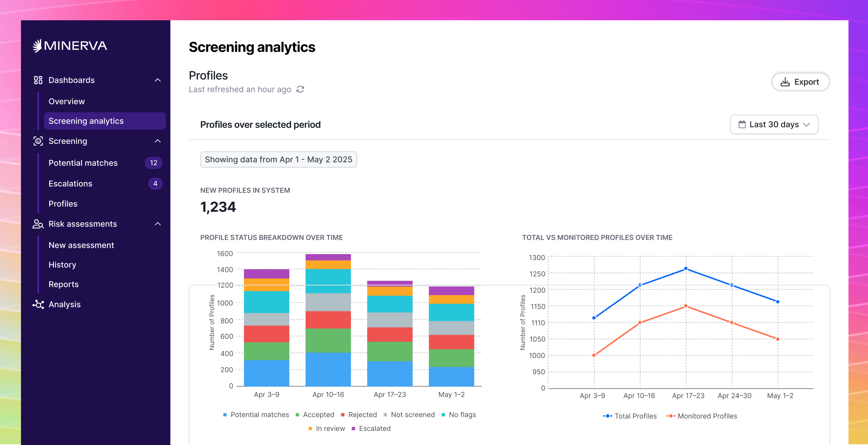Click the Apr 17–23 Total Profiles data point
The width and height of the screenshot is (868, 445).
(686, 269)
